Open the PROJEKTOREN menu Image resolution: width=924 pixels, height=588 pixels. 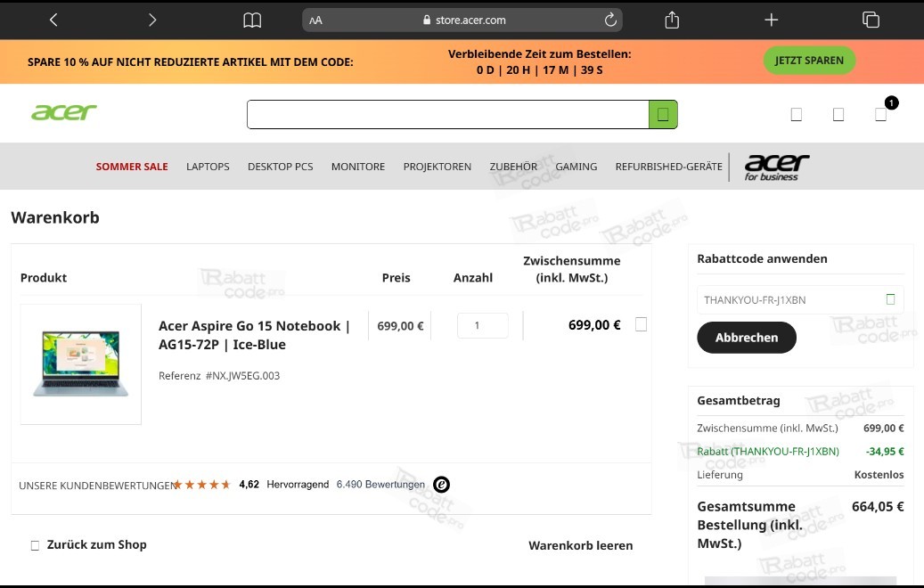point(437,167)
